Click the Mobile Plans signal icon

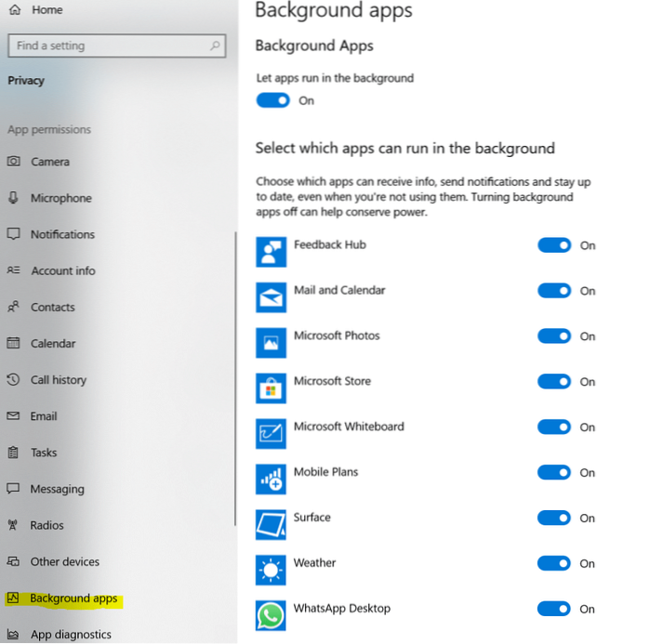(271, 480)
